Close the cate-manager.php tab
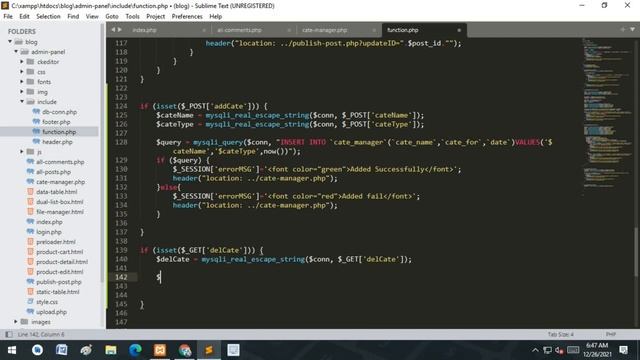640x360 pixels. tap(374, 30)
